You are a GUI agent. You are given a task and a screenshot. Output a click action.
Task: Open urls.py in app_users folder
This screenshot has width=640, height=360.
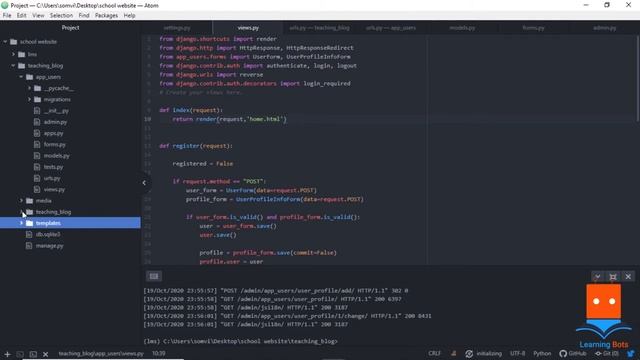pos(52,178)
